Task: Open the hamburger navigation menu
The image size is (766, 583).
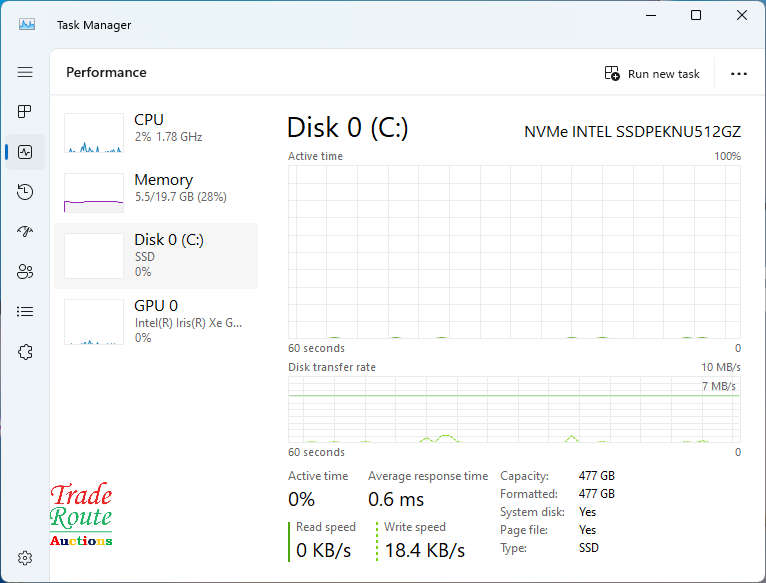Action: 25,72
